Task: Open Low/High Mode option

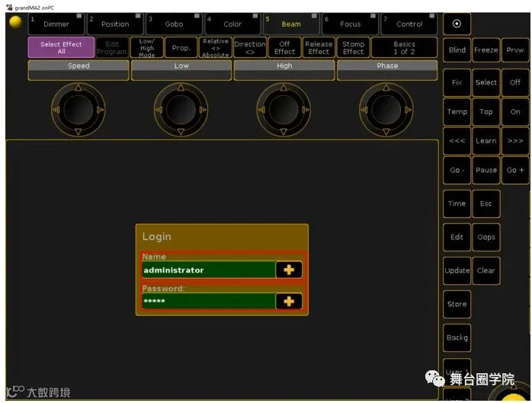Action: (147, 47)
